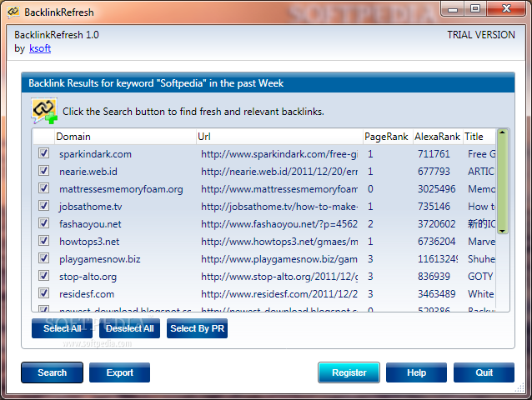532x400 pixels.
Task: Select the nearie.web.id domain cell
Action: [88, 172]
